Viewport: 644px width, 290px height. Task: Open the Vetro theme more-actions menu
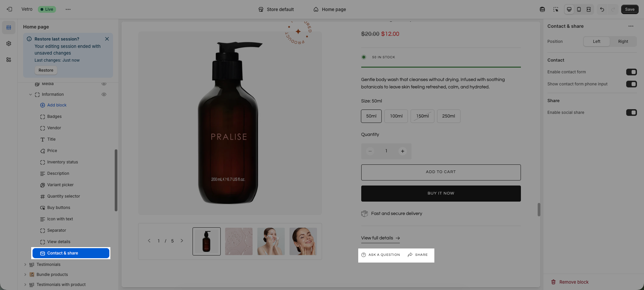click(68, 9)
